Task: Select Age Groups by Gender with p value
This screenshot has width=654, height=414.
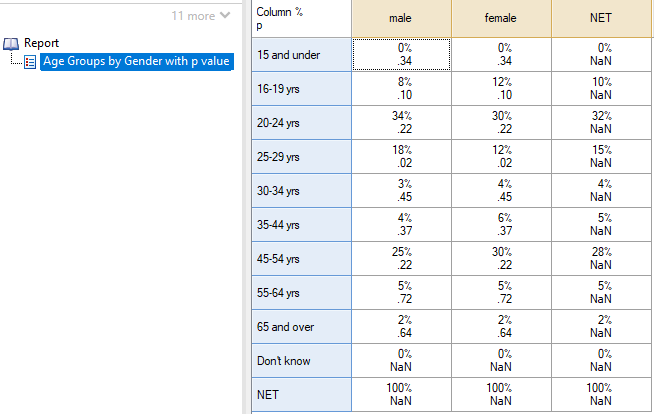Action: coord(136,61)
